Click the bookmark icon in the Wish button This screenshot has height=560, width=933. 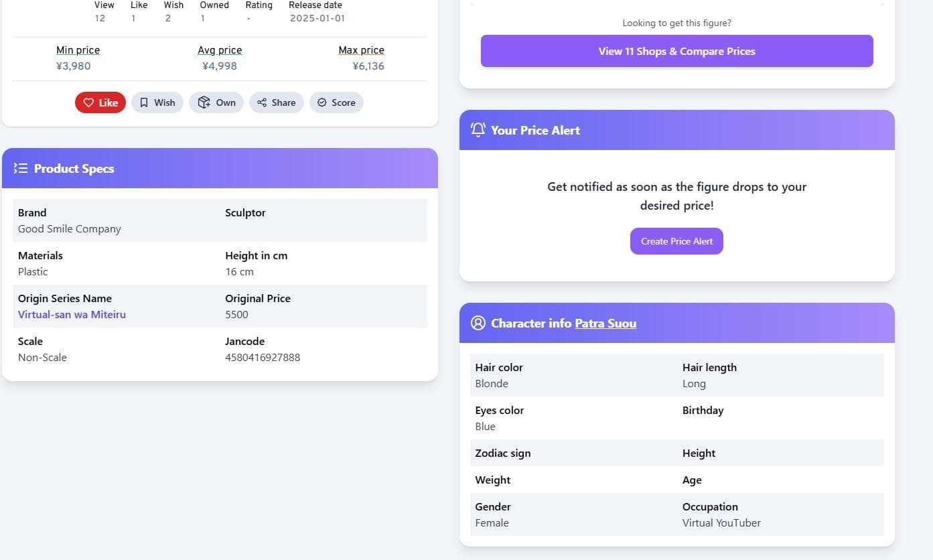[145, 102]
